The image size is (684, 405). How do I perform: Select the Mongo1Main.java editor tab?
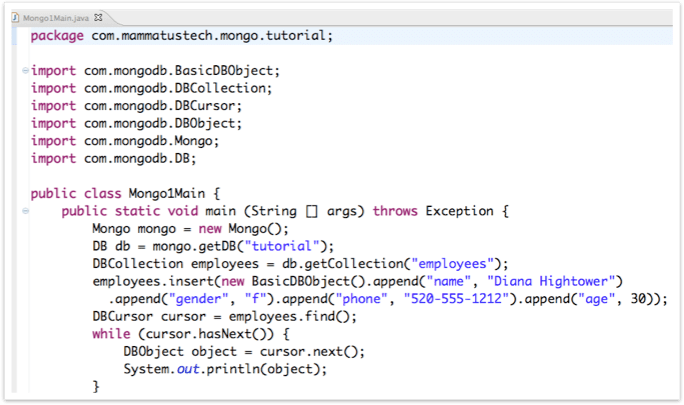[56, 18]
